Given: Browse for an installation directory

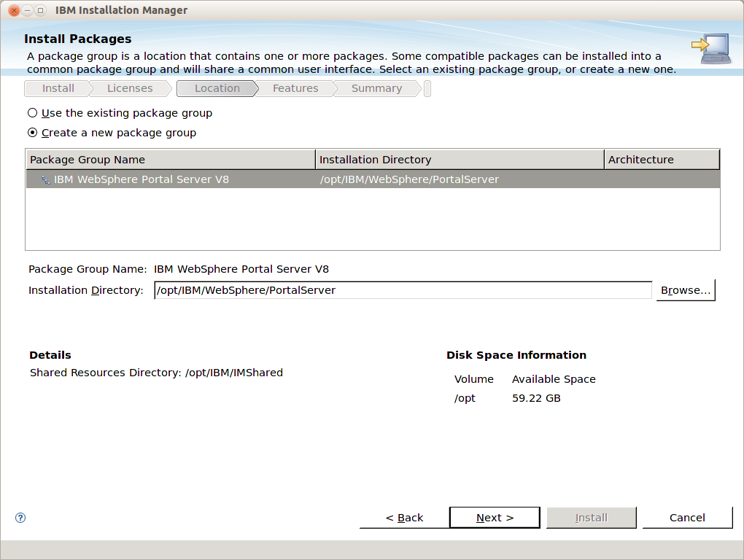Looking at the screenshot, I should click(686, 290).
